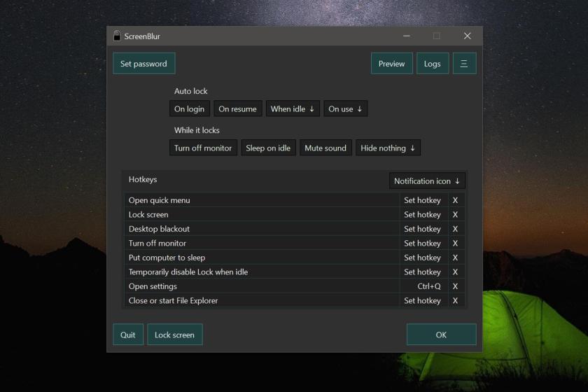Toggle Turn off monitor while locking
The height and width of the screenshot is (392, 588).
pyautogui.click(x=203, y=148)
